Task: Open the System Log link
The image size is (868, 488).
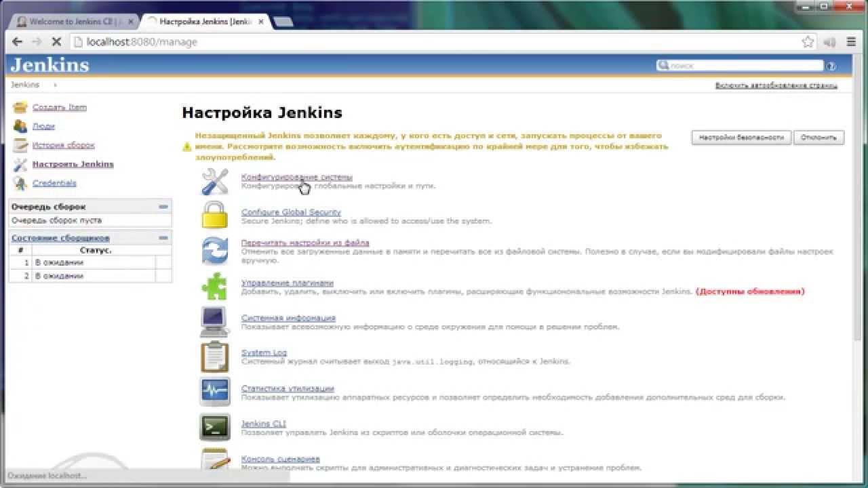Action: click(x=264, y=353)
